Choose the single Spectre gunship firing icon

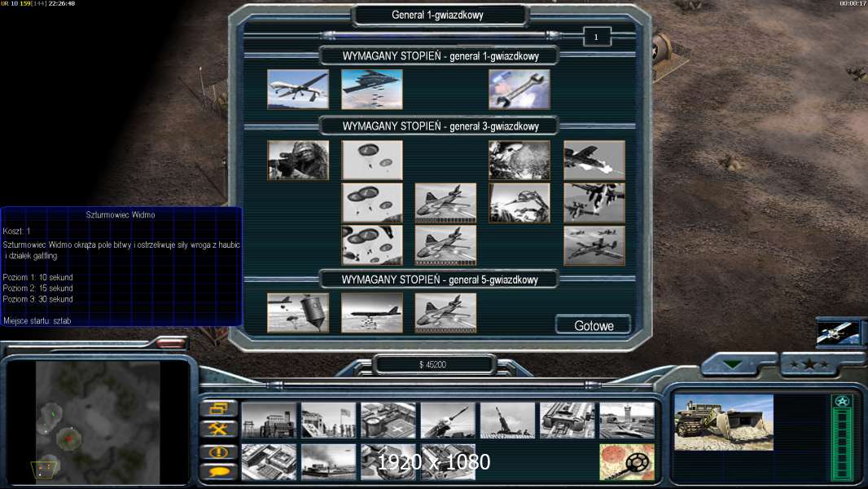[x=594, y=160]
